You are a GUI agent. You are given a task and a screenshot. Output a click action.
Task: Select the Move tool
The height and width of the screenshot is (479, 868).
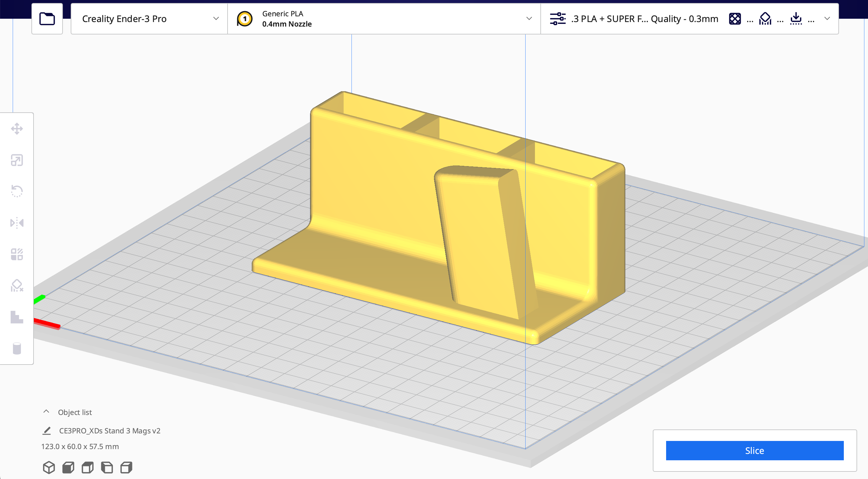(x=17, y=129)
